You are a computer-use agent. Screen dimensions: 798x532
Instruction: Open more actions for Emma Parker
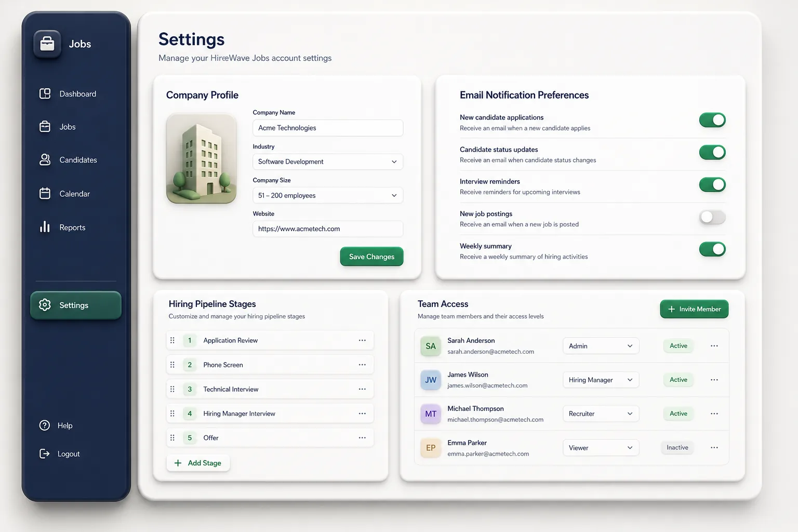(714, 447)
